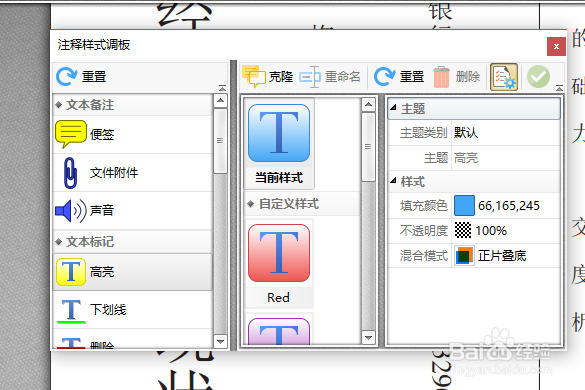
Task: Select the 删除 strikeout annotation item
Action: [133, 339]
